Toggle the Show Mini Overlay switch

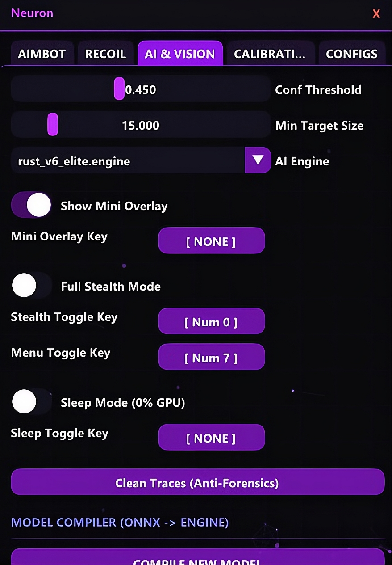31,205
